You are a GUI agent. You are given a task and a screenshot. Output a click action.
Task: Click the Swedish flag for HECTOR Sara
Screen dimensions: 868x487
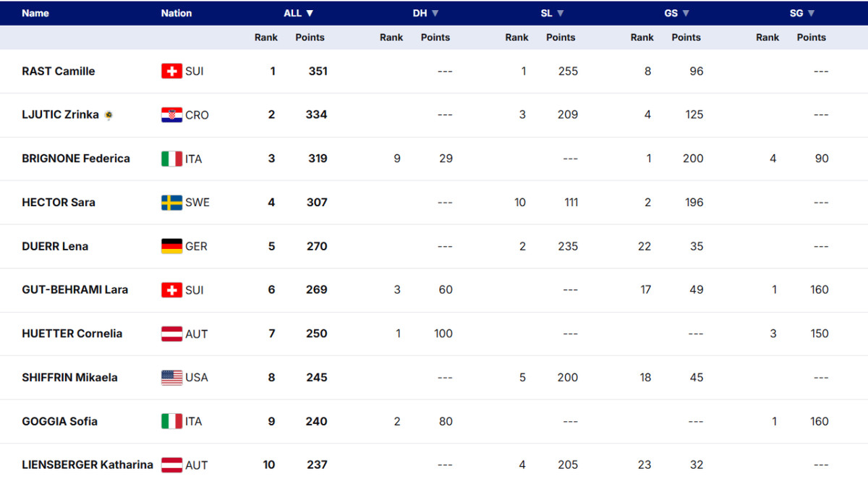[171, 203]
